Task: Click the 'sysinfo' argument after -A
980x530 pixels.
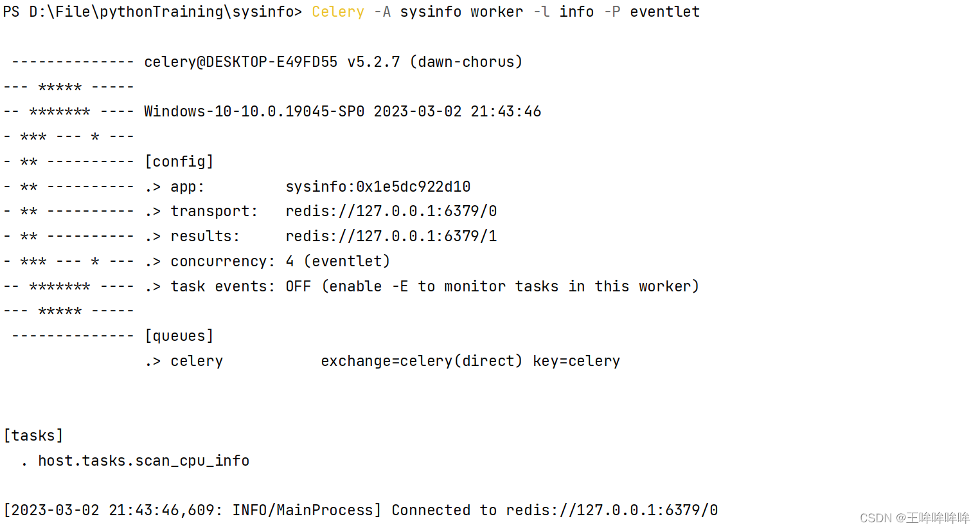Action: 431,12
